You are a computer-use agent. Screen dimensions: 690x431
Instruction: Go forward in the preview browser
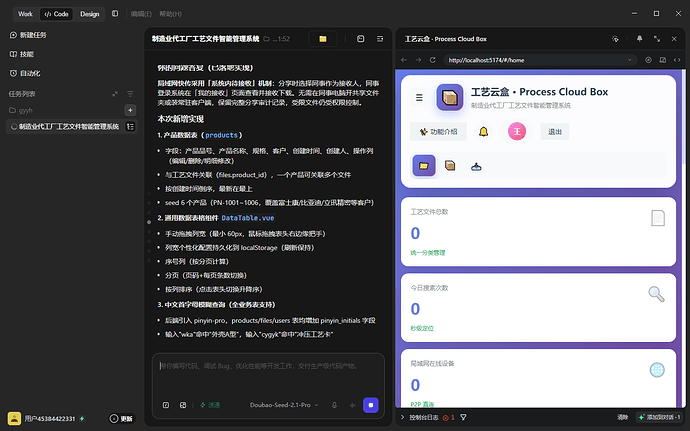coord(418,60)
